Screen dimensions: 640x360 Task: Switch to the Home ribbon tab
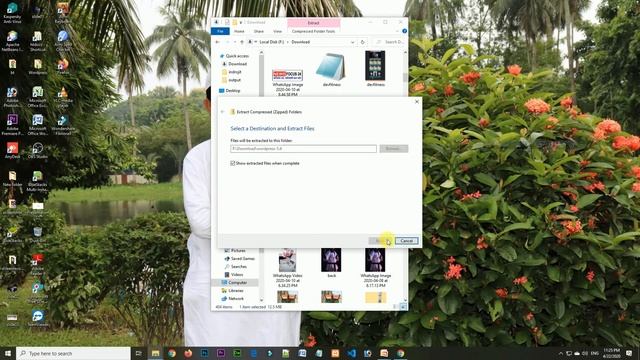pyautogui.click(x=239, y=31)
